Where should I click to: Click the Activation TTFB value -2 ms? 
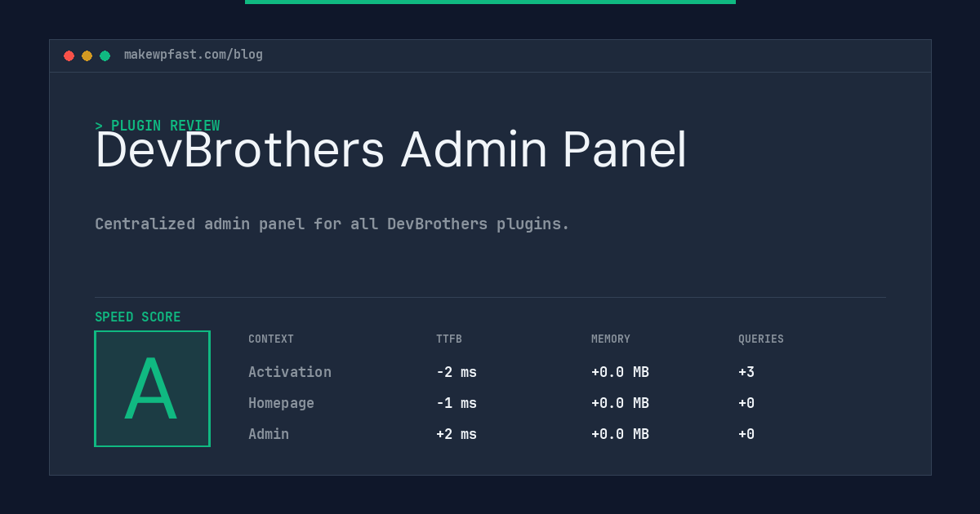(457, 372)
